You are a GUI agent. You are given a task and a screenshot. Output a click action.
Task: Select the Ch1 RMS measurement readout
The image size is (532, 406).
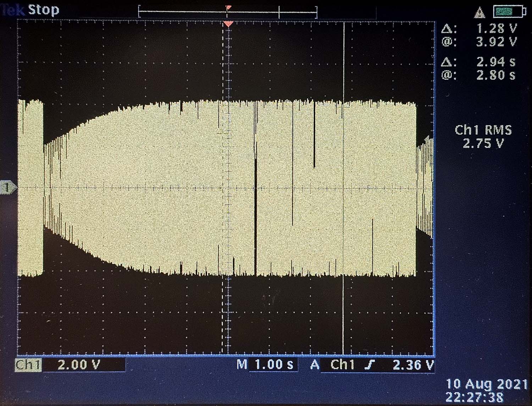click(483, 137)
